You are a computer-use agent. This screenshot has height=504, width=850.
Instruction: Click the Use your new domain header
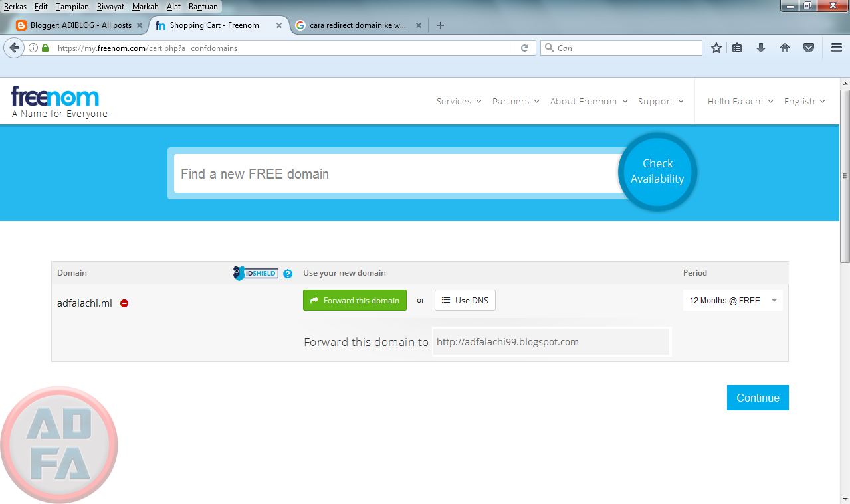click(344, 273)
